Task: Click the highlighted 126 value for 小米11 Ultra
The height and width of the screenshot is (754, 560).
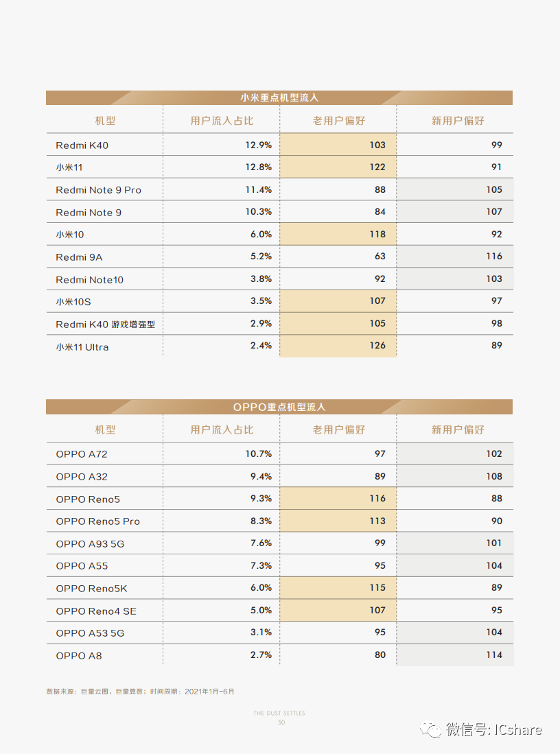Action: [x=377, y=345]
